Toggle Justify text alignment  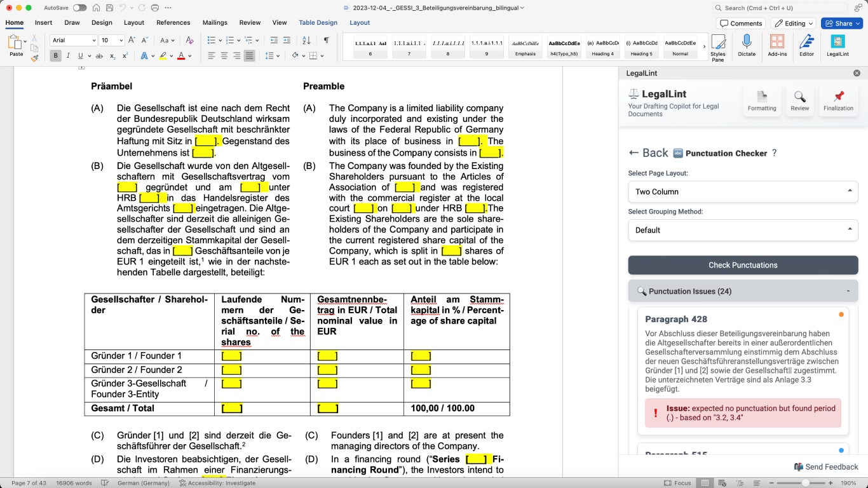(x=249, y=56)
